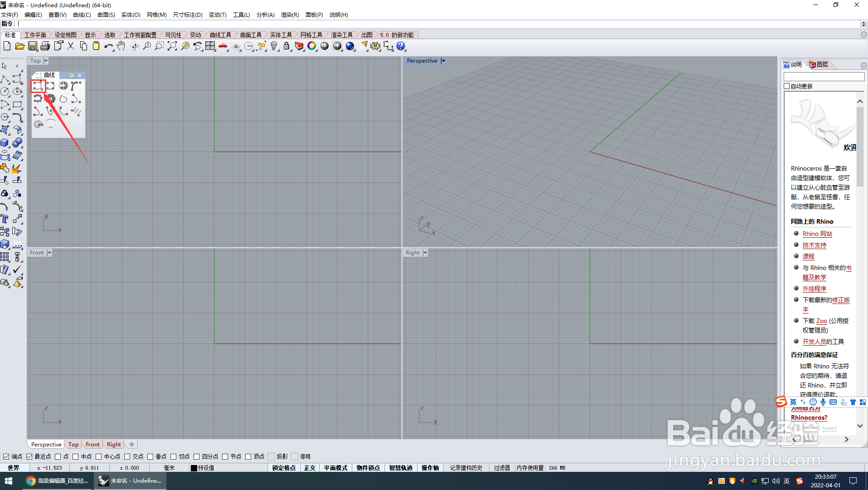
Task: Open the 曲线(C) menu
Action: pos(82,15)
